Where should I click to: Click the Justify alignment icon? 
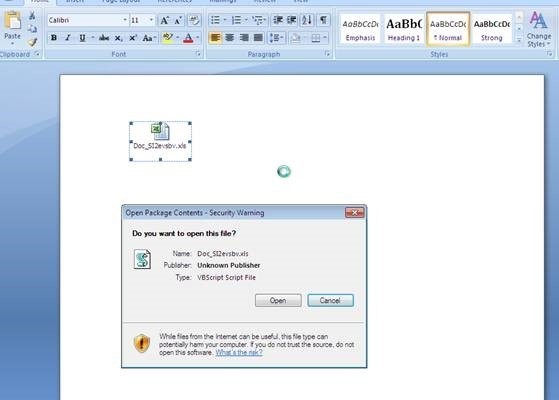(258, 38)
